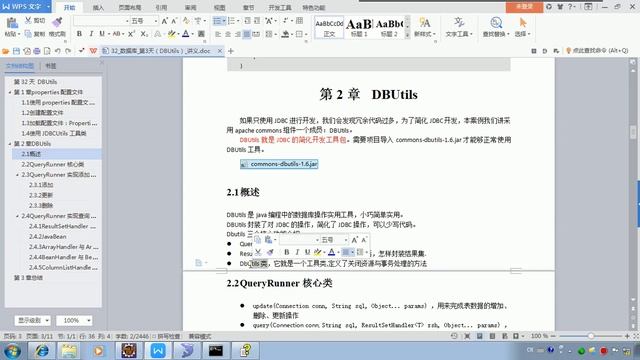Screen dimensions: 640x360
Task: Click the open folder quick access icon
Action: coord(6,51)
